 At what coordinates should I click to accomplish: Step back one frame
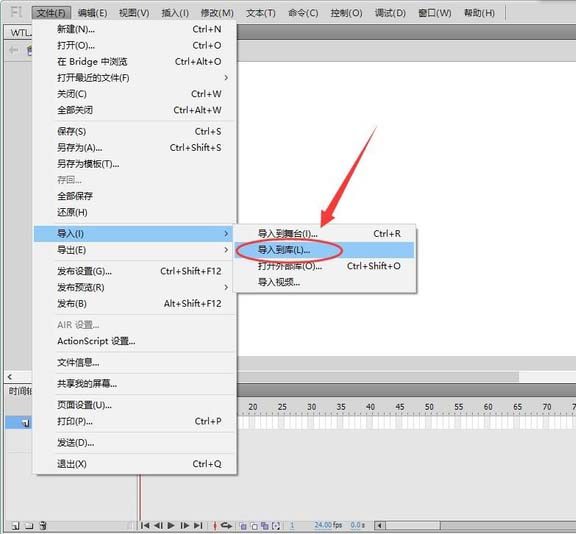(158, 526)
